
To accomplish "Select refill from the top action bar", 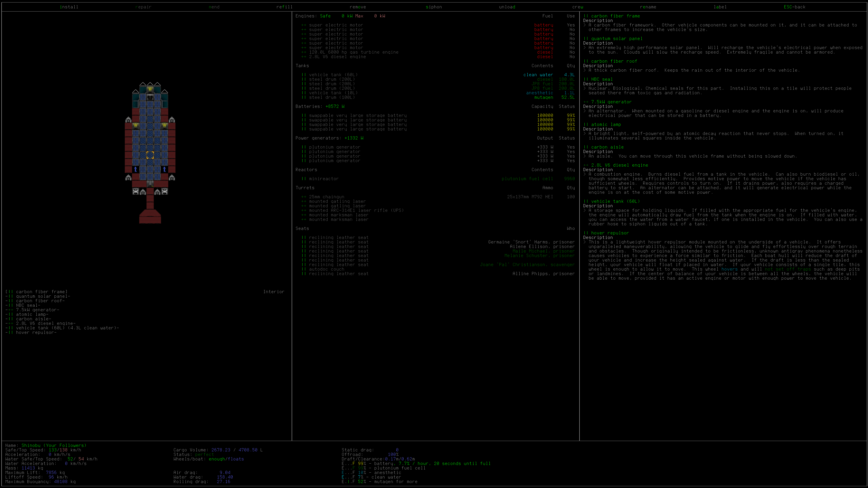I will pyautogui.click(x=284, y=7).
